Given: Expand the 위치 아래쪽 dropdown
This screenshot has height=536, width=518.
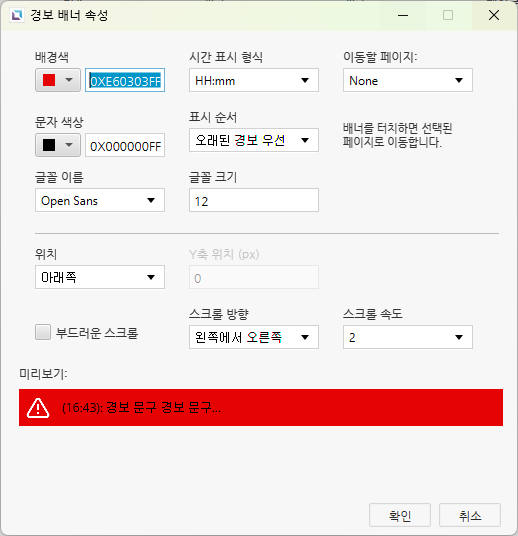Looking at the screenshot, I should point(100,277).
